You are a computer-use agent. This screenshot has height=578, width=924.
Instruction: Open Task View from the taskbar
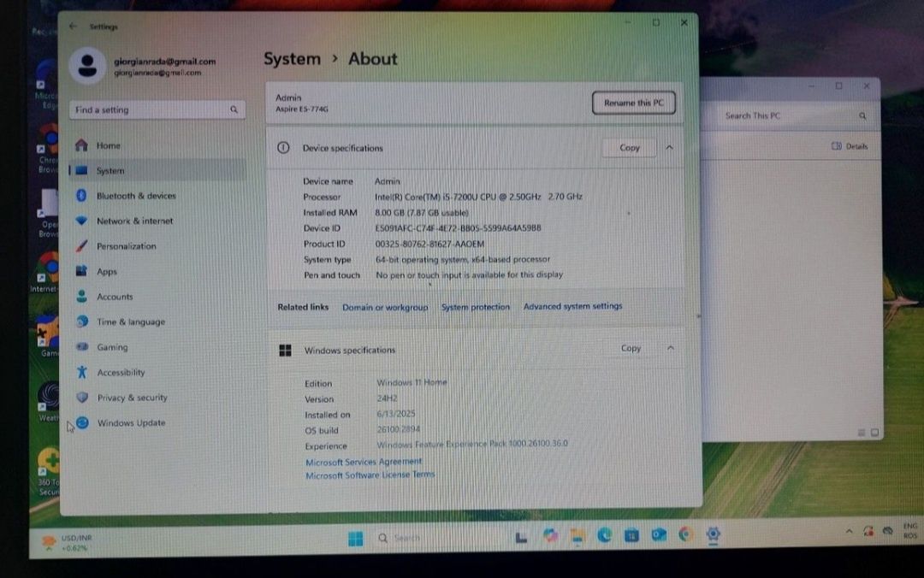pos(522,537)
